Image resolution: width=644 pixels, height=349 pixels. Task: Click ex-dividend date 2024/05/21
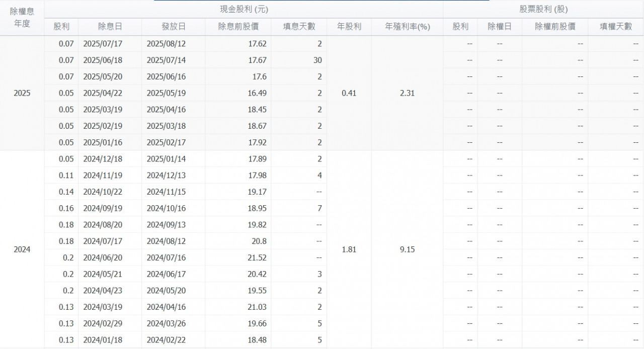[x=103, y=274]
